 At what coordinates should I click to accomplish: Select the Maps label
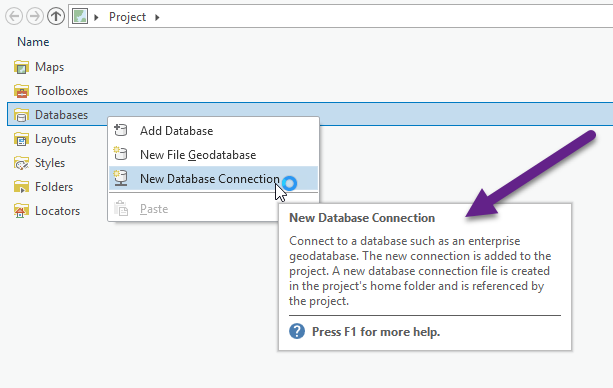pyautogui.click(x=50, y=67)
